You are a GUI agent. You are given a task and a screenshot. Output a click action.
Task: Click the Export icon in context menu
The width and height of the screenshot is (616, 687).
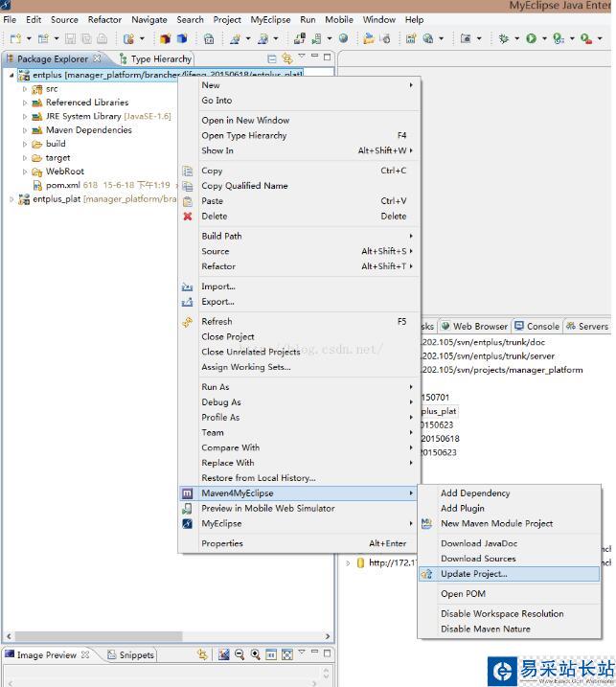pos(187,302)
